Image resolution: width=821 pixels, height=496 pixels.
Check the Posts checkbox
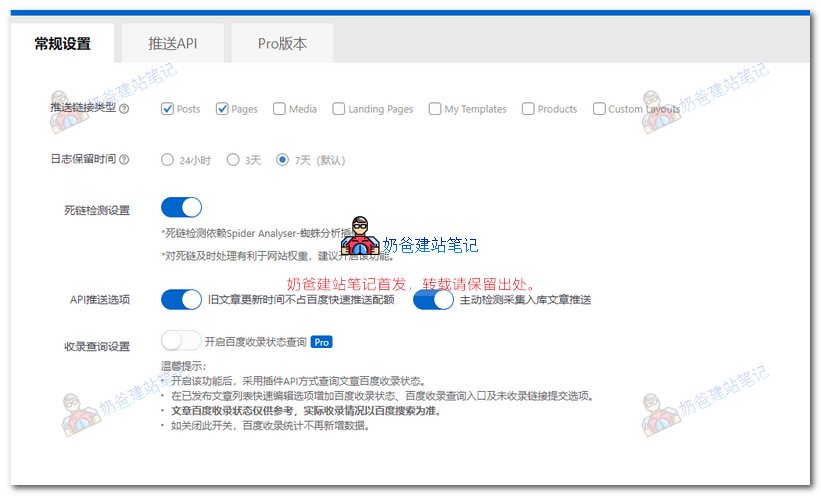[167, 109]
